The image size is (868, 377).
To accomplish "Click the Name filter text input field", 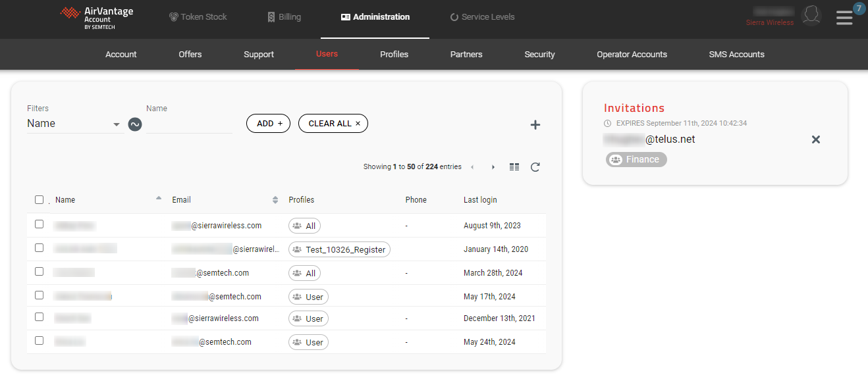I will point(189,124).
